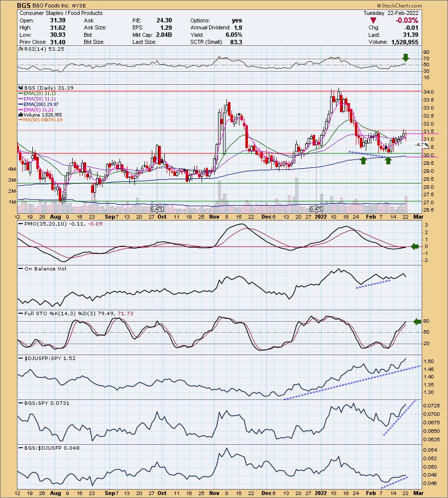Click the date "Tuesday 22-Feb-2022"
Image resolution: width=448 pixels, height=498 pixels.
coord(391,13)
